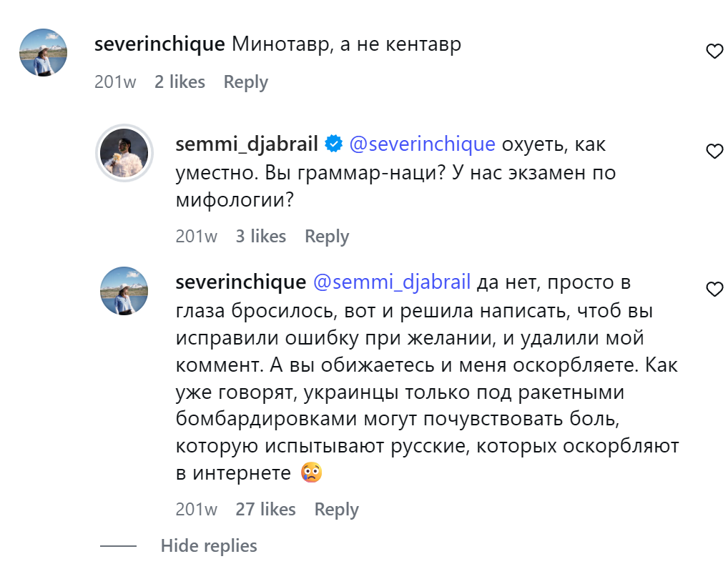Tap the heart on the reply with 27 likes

coord(714,289)
